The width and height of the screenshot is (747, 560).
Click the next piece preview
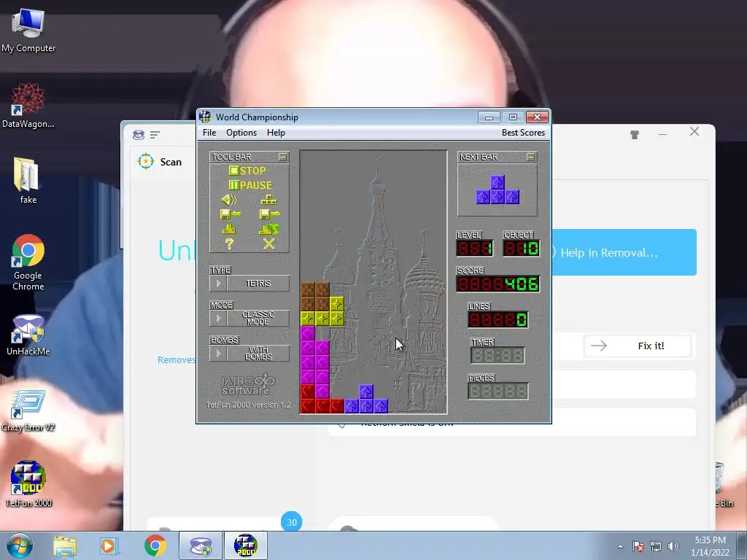pyautogui.click(x=498, y=190)
